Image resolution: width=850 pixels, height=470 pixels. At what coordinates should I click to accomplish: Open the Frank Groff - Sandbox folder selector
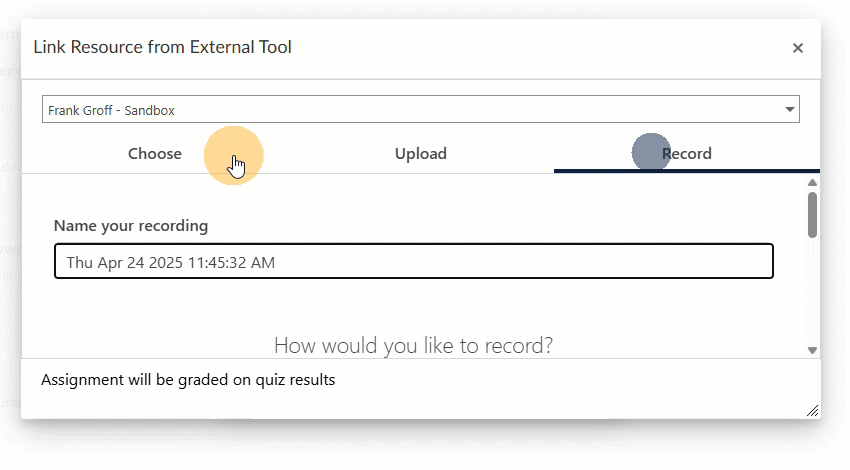pyautogui.click(x=410, y=110)
